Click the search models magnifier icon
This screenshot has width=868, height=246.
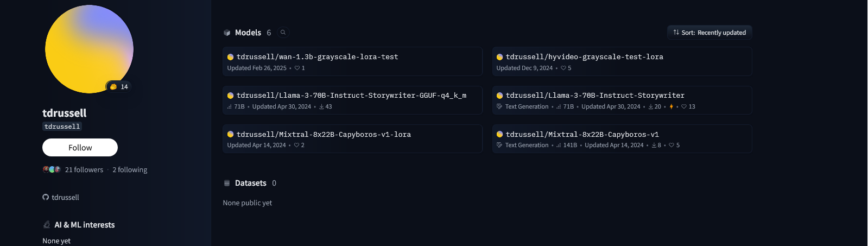(x=283, y=33)
